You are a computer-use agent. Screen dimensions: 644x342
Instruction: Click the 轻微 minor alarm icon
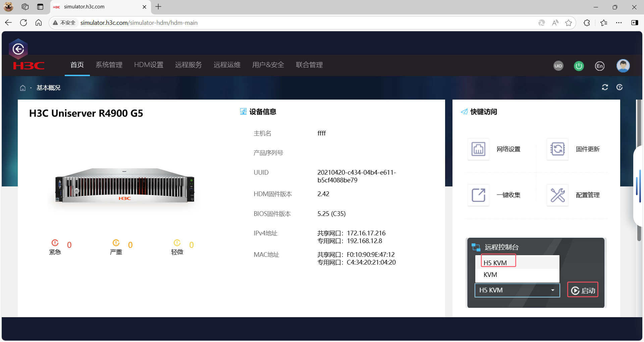[x=177, y=242]
